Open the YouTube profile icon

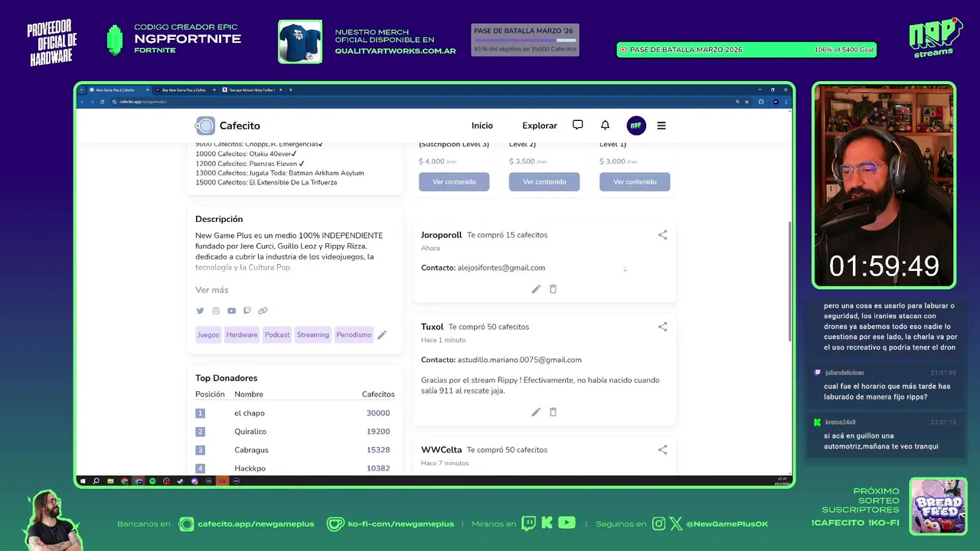[231, 311]
